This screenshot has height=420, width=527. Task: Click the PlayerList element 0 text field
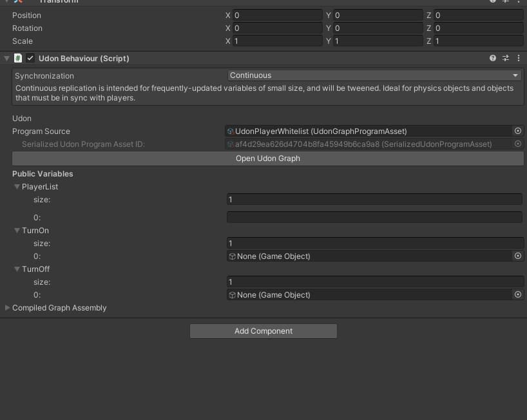(x=374, y=217)
